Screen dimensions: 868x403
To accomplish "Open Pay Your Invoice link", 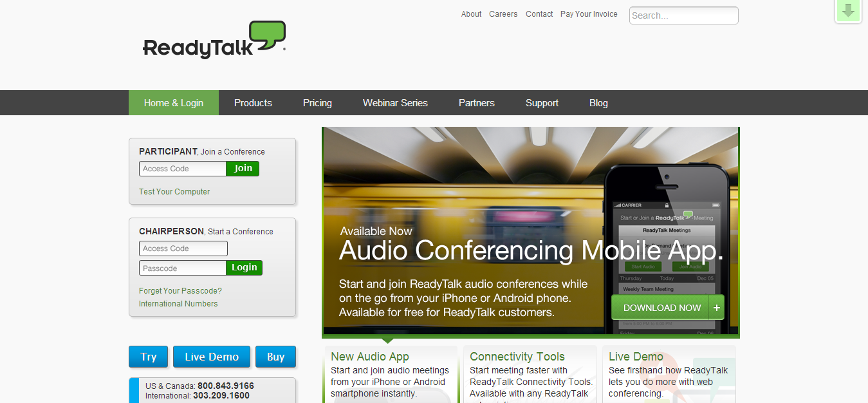I will (x=589, y=14).
